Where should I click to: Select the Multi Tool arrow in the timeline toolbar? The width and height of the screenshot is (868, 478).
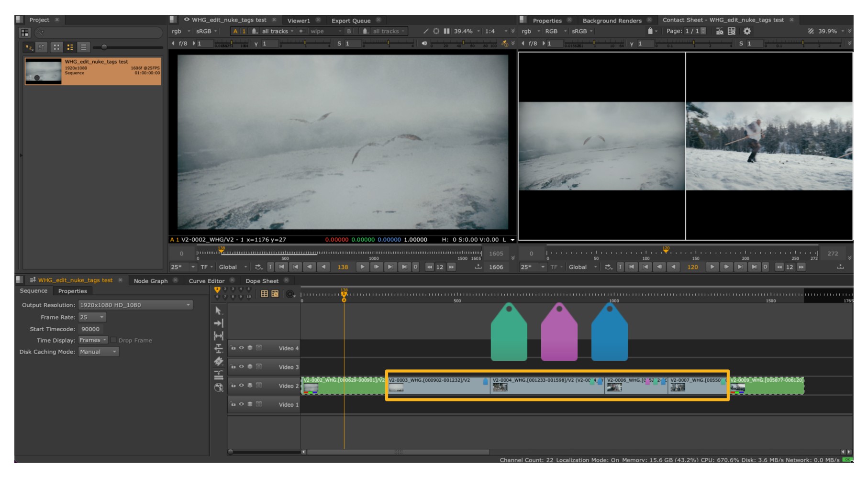218,311
